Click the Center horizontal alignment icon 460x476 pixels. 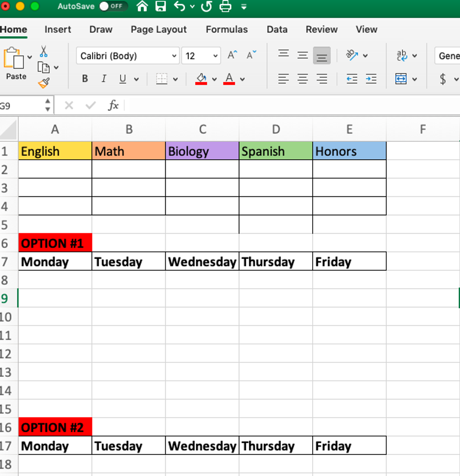pos(303,78)
